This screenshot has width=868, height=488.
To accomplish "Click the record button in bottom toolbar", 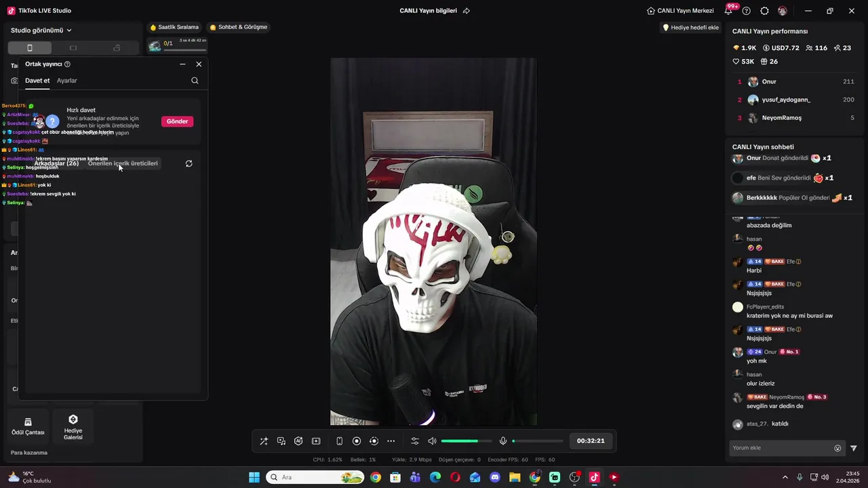I will pos(357,441).
